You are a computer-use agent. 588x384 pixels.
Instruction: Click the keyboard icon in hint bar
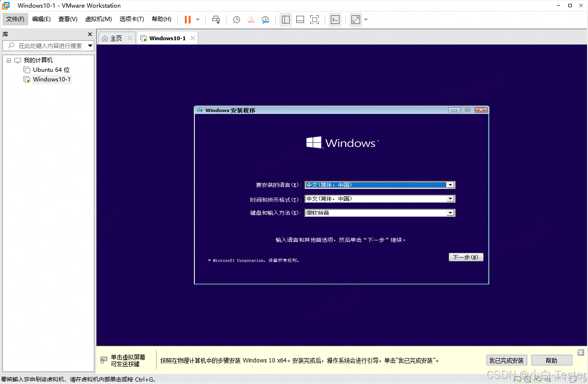104,361
